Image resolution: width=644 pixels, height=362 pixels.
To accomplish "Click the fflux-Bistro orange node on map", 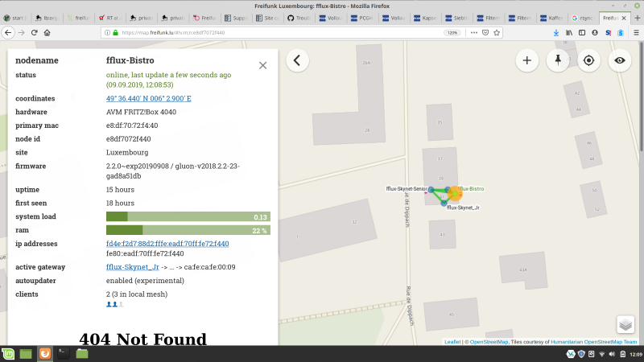I will pyautogui.click(x=455, y=192).
